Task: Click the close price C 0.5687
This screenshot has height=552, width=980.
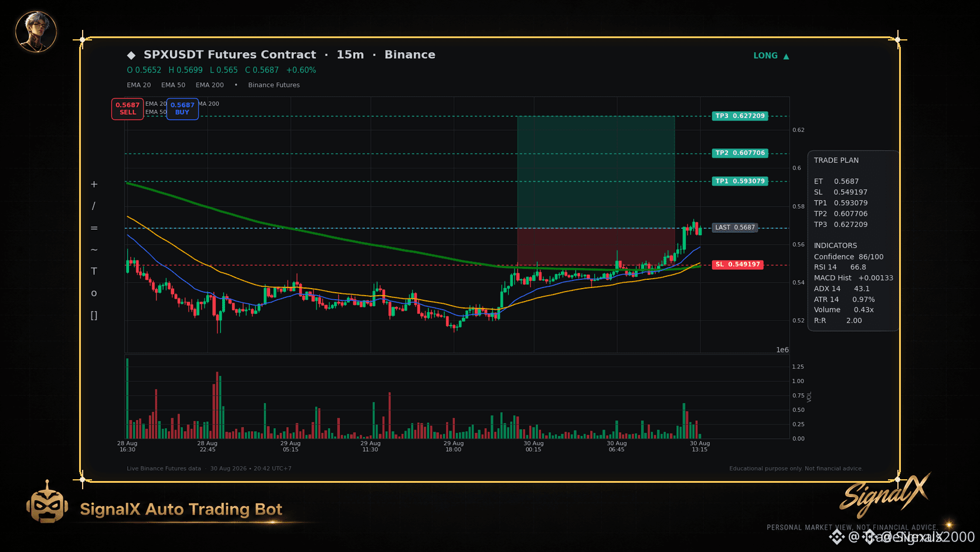Action: click(262, 70)
